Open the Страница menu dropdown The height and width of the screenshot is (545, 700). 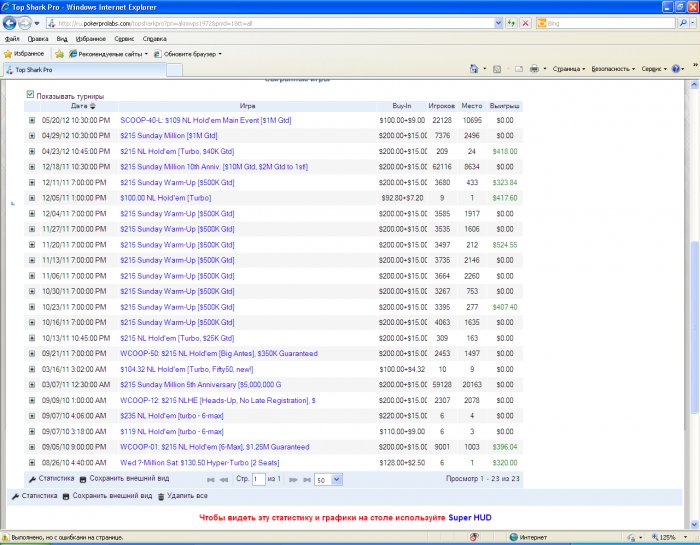click(569, 69)
